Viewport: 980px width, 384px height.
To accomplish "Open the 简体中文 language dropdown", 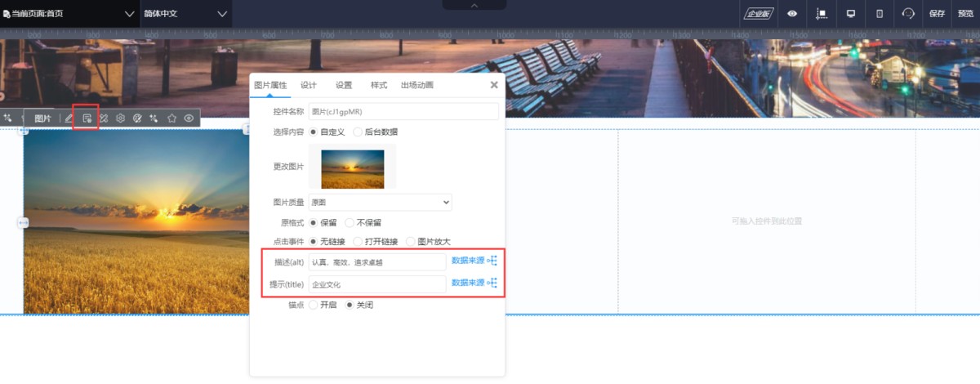I will 185,14.
